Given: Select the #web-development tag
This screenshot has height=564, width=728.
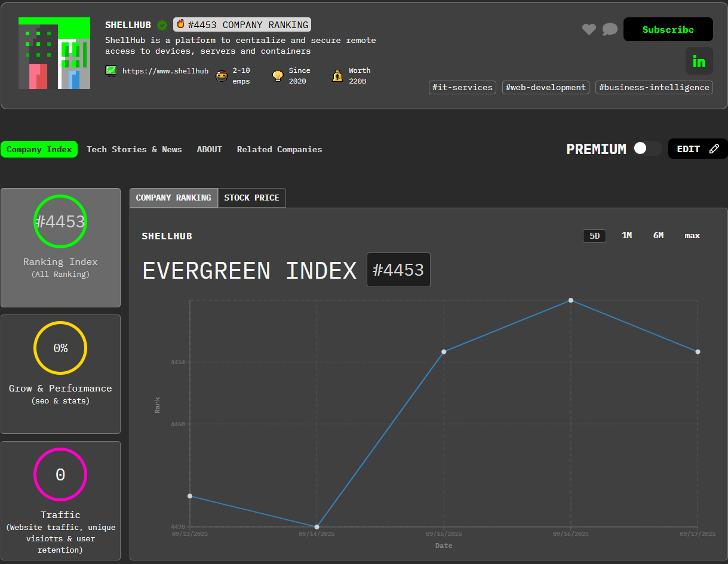Looking at the screenshot, I should click(x=546, y=87).
